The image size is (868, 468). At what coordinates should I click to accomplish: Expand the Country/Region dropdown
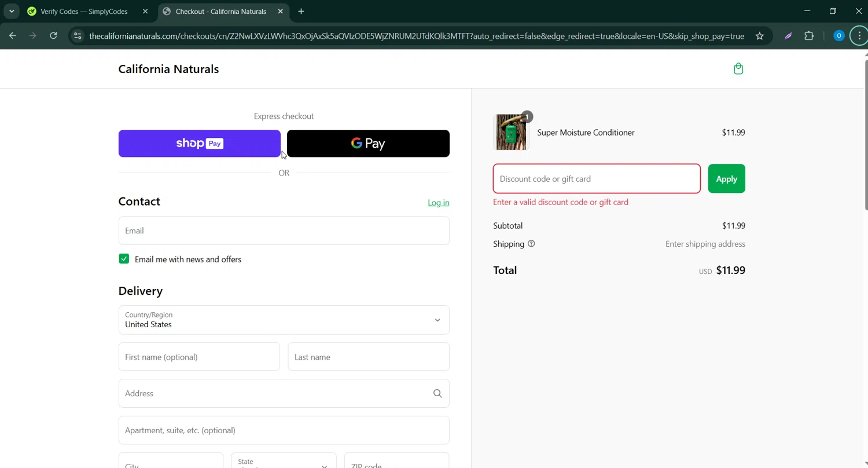pos(284,320)
